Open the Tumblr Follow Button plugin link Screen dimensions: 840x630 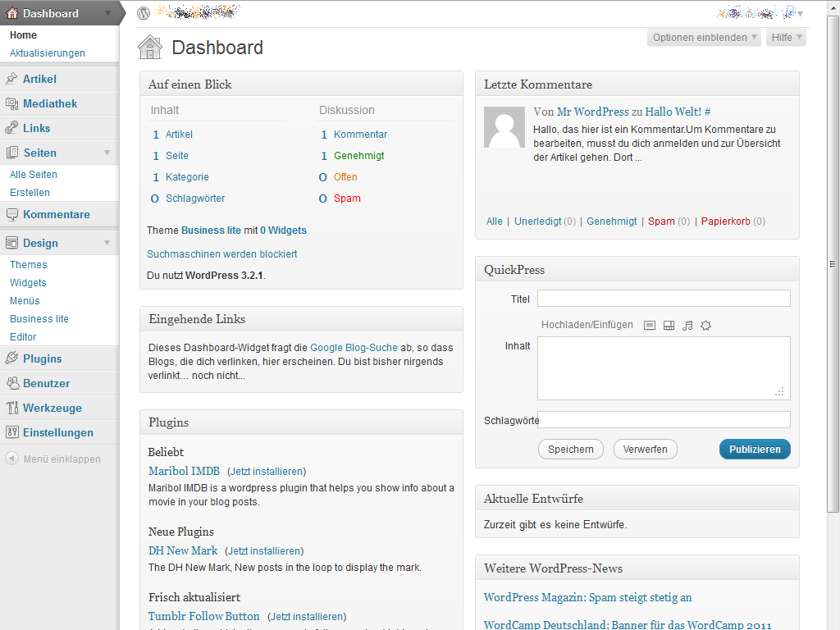203,616
